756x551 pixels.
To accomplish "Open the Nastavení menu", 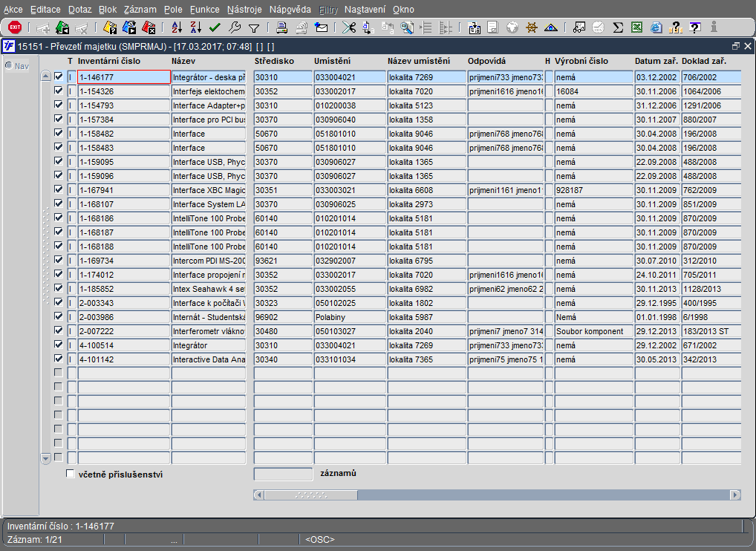I will tap(365, 9).
